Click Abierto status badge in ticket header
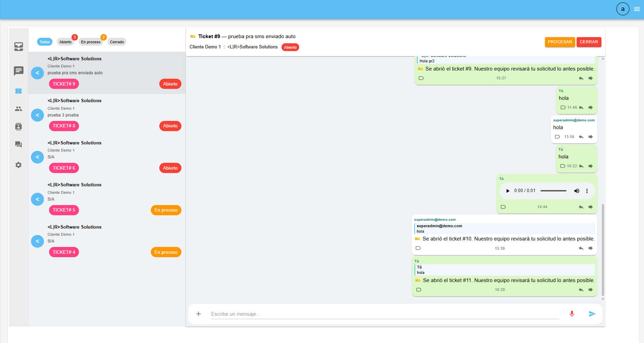The height and width of the screenshot is (343, 644). click(290, 47)
